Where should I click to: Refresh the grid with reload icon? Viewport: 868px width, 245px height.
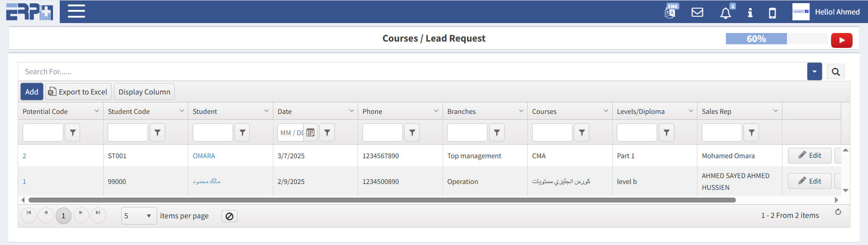838,212
